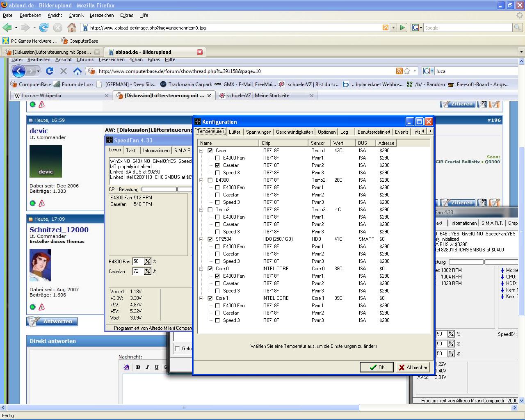
Task: Click devic's green online status icon
Action: click(x=33, y=203)
